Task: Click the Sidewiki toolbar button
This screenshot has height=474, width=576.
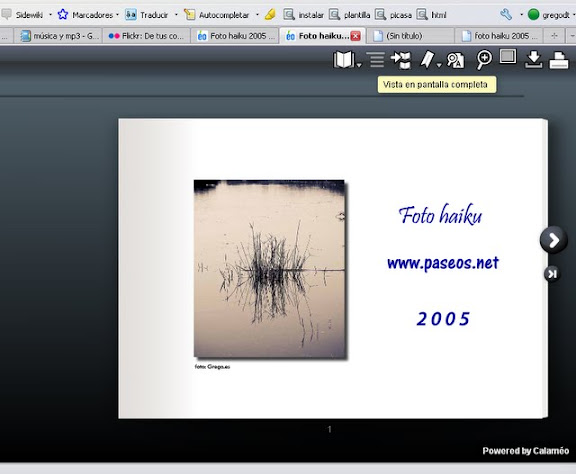Action: (x=23, y=15)
